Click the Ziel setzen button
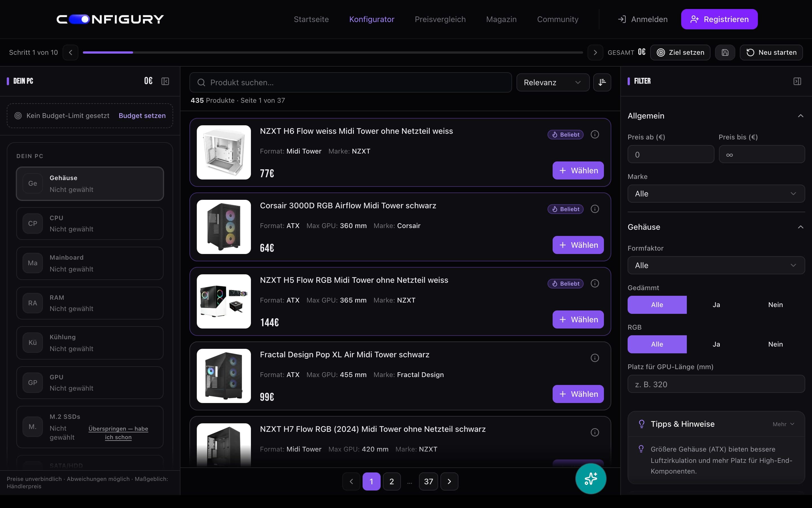Screen dimensions: 812x508 coord(680,52)
